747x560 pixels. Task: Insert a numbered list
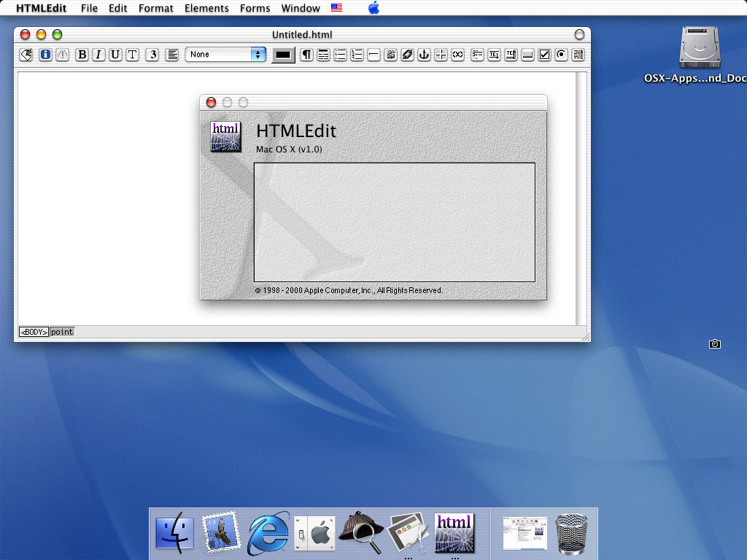pyautogui.click(x=357, y=55)
